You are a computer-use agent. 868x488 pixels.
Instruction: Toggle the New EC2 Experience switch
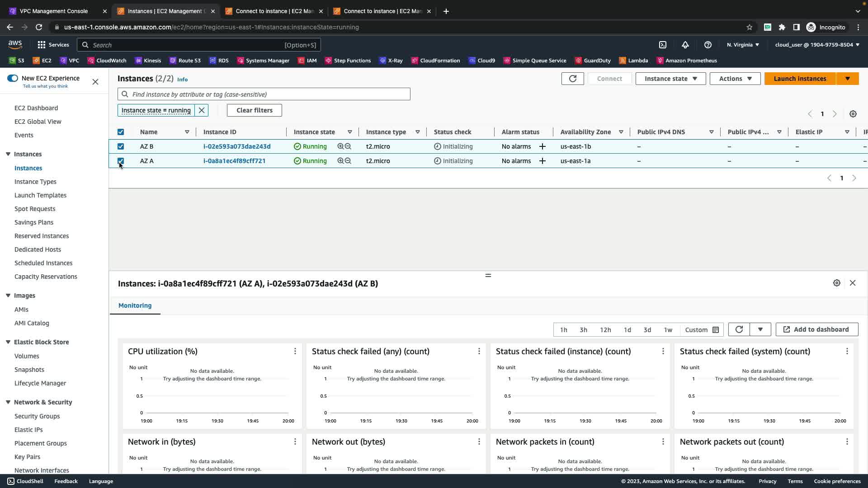coord(13,78)
